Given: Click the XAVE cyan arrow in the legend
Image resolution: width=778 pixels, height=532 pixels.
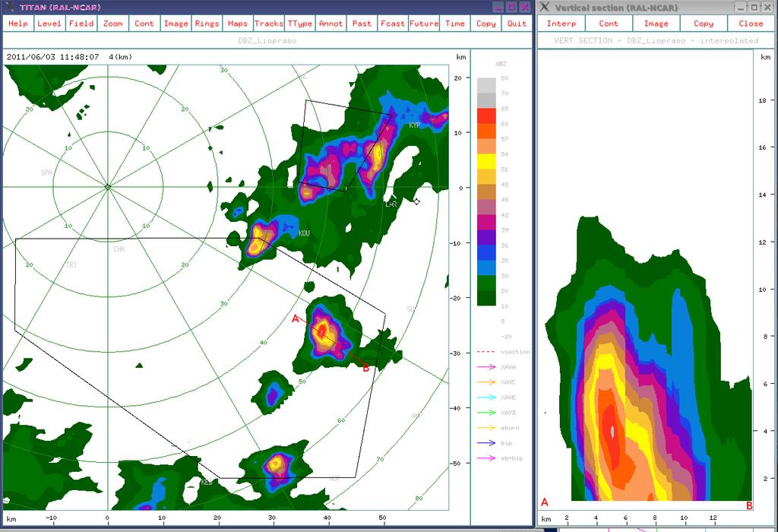Looking at the screenshot, I should pos(486,397).
